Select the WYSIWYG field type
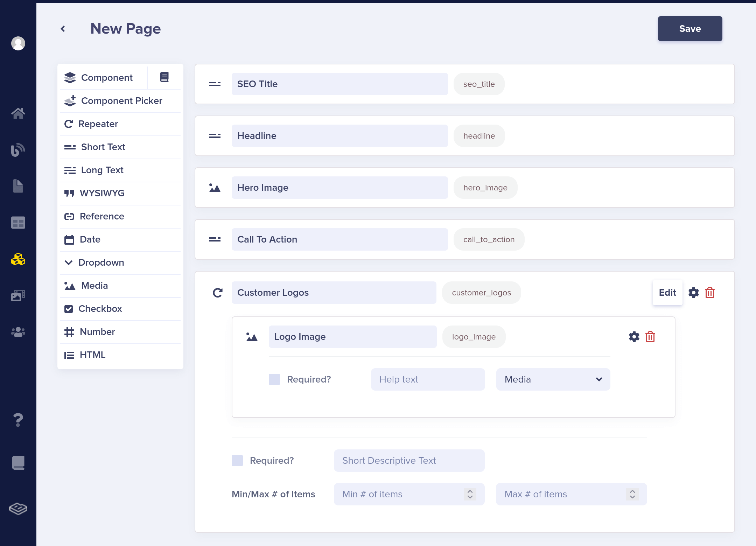The image size is (756, 546). tap(120, 192)
